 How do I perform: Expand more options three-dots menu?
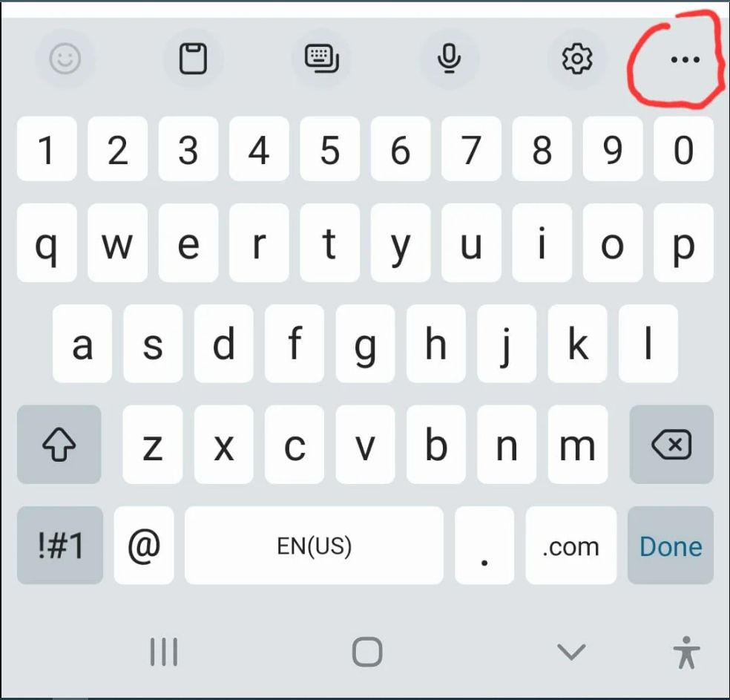pos(685,59)
